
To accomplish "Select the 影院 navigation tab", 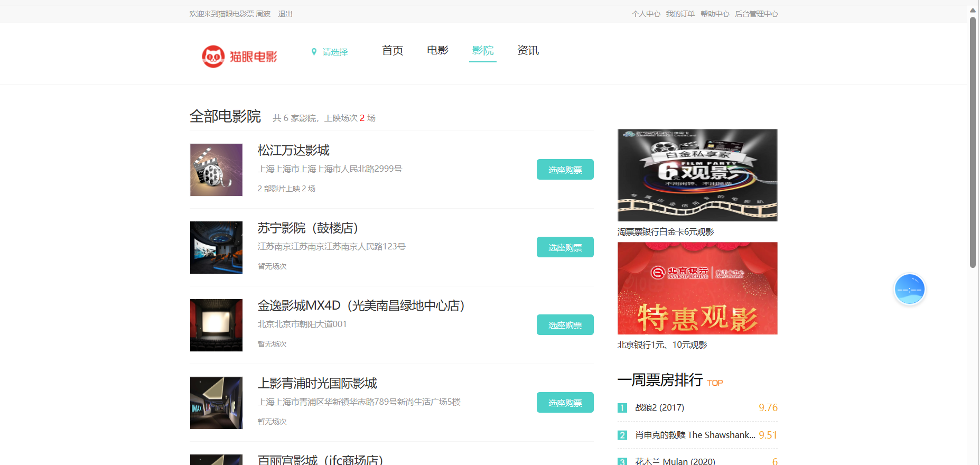I will [483, 51].
